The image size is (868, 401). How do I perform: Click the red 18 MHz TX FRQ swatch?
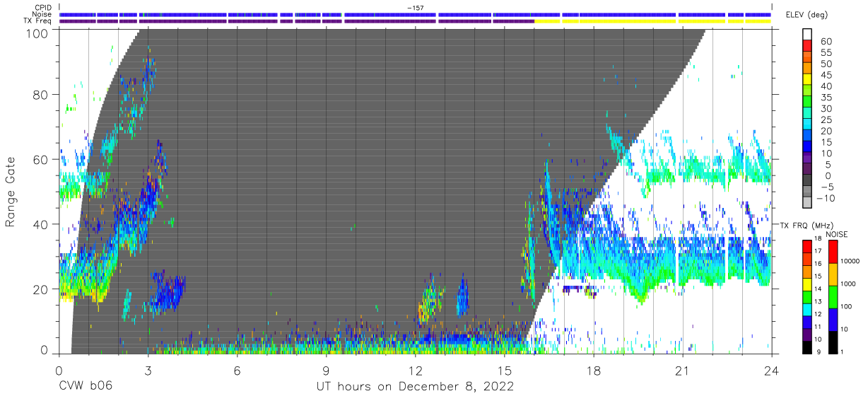(x=807, y=246)
